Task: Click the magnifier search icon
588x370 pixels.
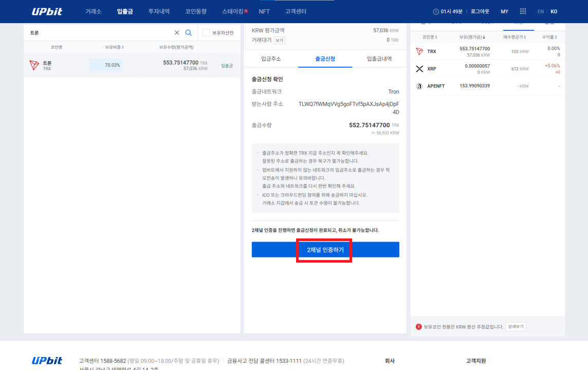Action: [x=188, y=32]
